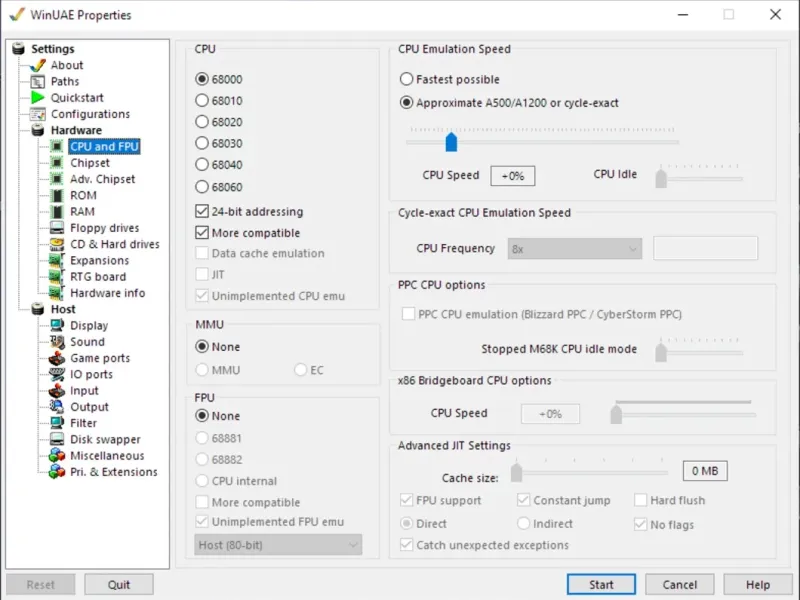The width and height of the screenshot is (800, 600).
Task: Click the box right of CPU Frequency
Action: [706, 248]
